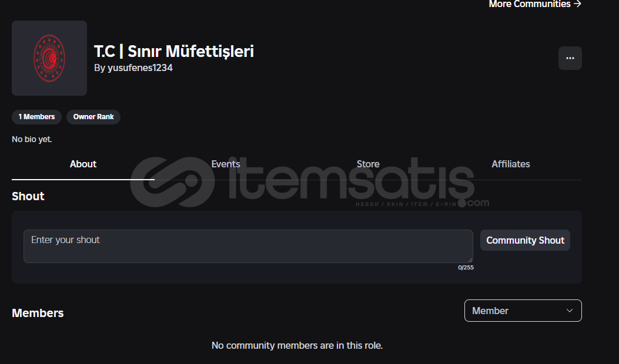Switch to the About tab
This screenshot has width=619, height=364.
point(83,164)
